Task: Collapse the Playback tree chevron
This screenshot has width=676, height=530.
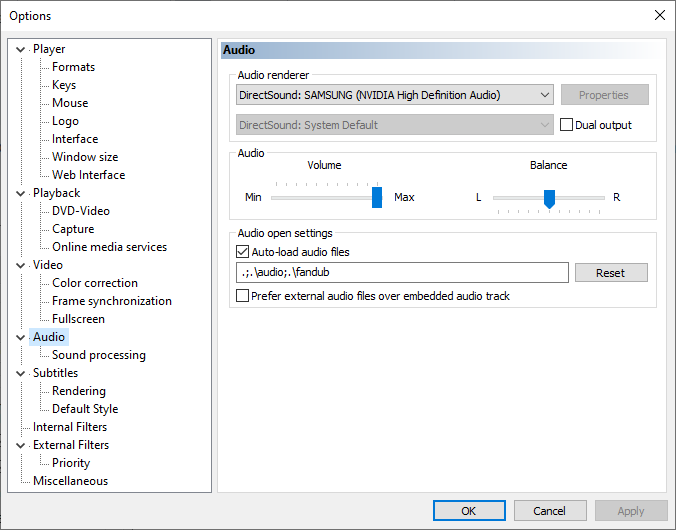Action: [x=20, y=194]
